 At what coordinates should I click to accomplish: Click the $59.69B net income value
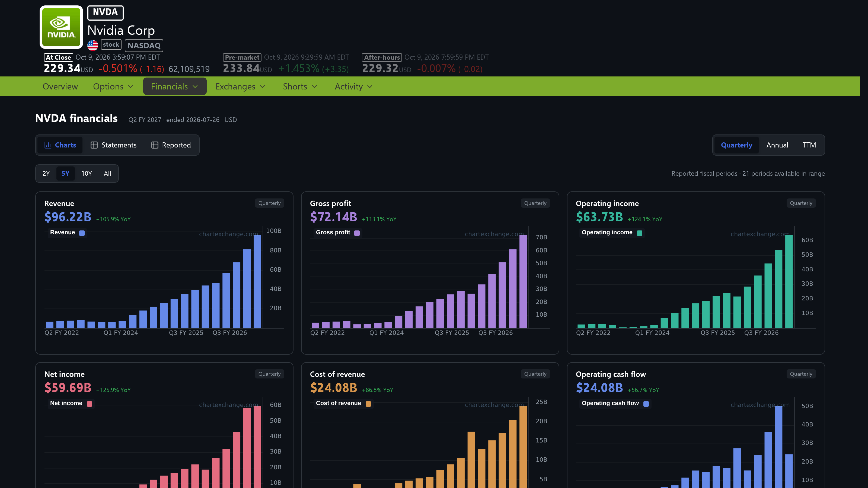(68, 388)
